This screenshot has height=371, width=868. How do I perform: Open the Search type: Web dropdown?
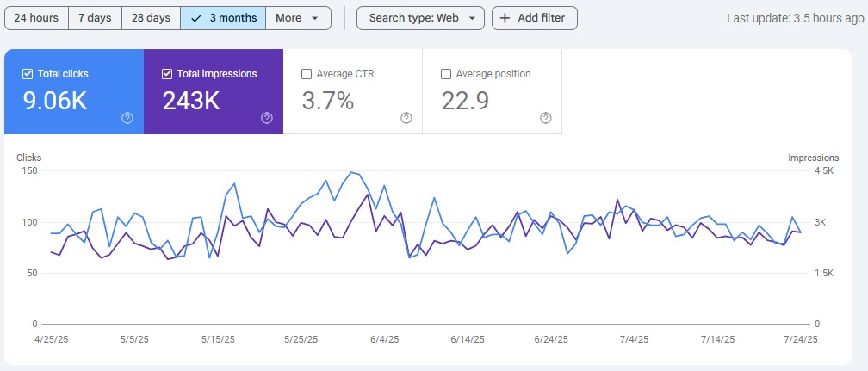tap(420, 18)
